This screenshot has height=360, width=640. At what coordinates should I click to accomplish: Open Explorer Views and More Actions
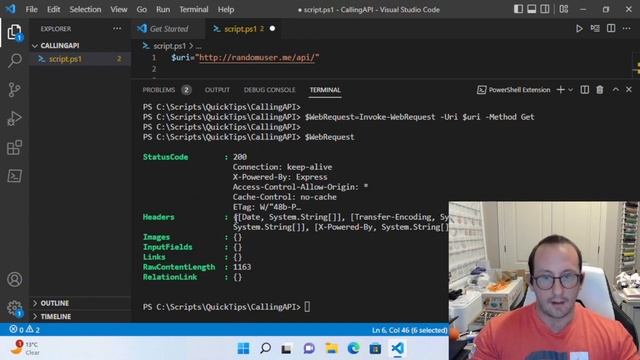117,29
